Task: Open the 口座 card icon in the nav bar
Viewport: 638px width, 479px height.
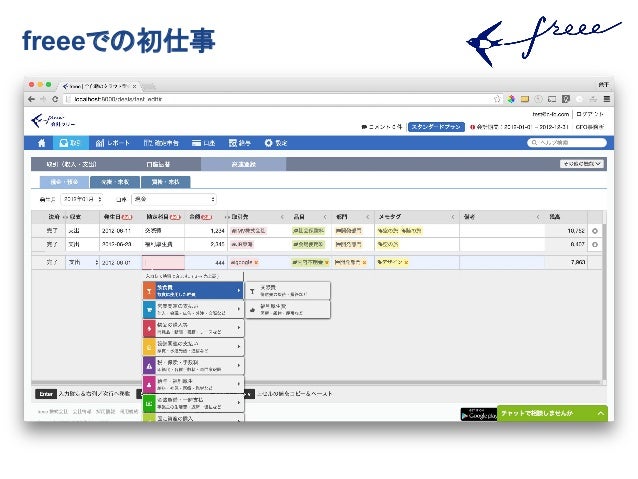Action: (197, 143)
